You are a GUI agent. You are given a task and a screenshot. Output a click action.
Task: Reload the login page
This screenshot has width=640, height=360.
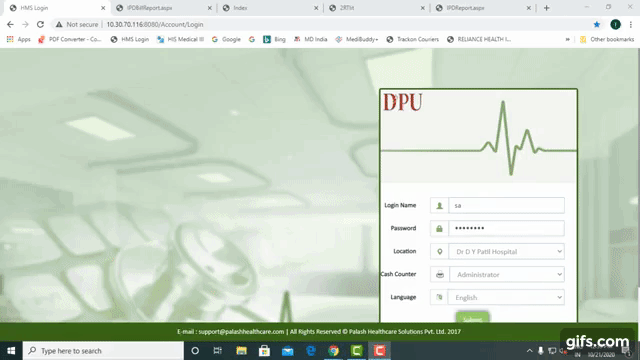40,24
